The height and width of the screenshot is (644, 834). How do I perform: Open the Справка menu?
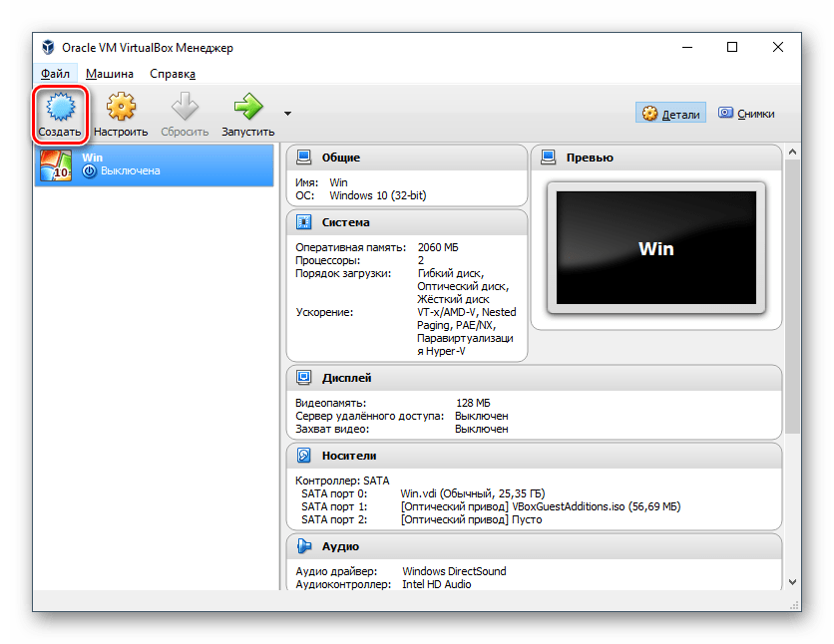point(171,73)
